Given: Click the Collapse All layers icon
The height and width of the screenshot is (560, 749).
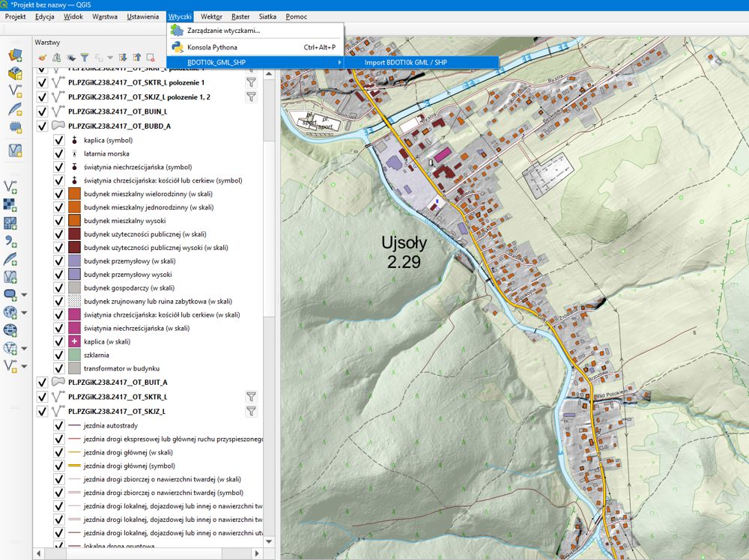Looking at the screenshot, I should point(136,58).
